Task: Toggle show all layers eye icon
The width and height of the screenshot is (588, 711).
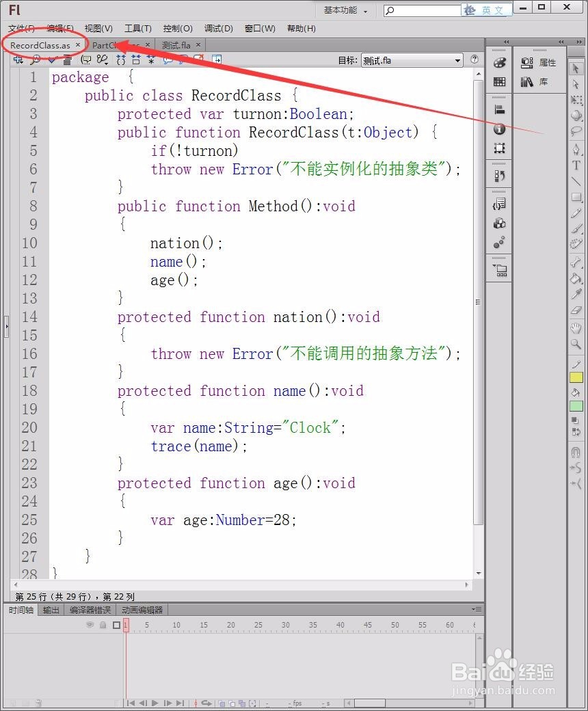Action: pos(90,625)
